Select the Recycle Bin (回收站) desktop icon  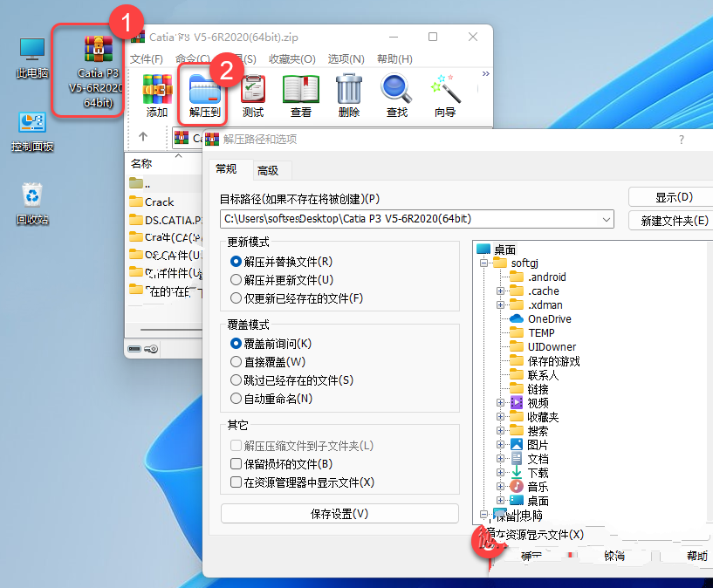click(31, 203)
